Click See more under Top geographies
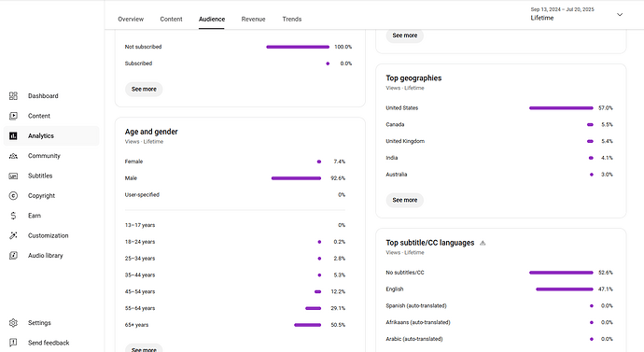 [x=404, y=200]
